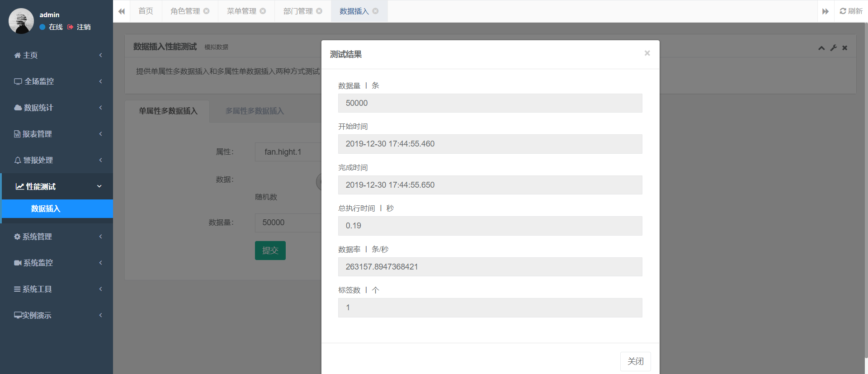Switch to 多属性多数据插入 tab

pos(255,111)
